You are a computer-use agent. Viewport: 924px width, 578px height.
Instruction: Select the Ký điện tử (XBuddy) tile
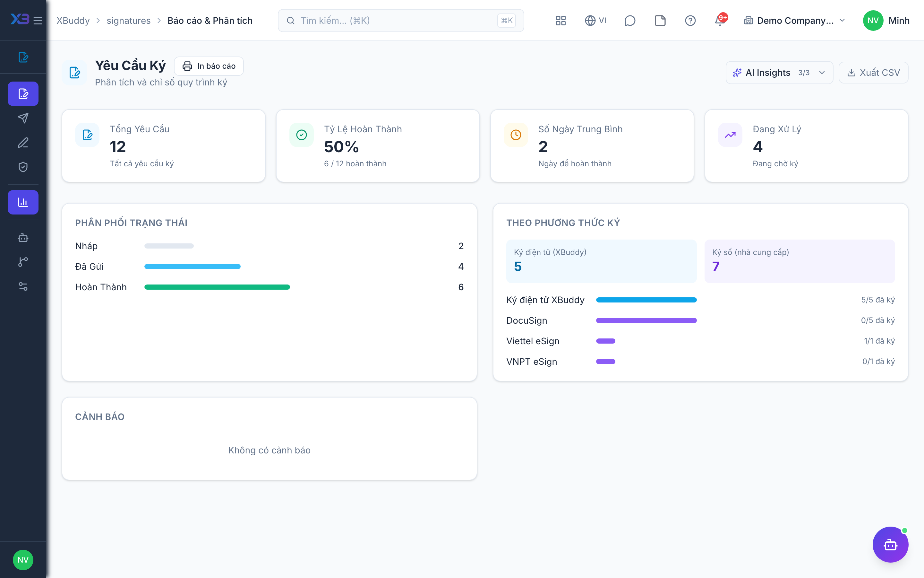point(601,261)
